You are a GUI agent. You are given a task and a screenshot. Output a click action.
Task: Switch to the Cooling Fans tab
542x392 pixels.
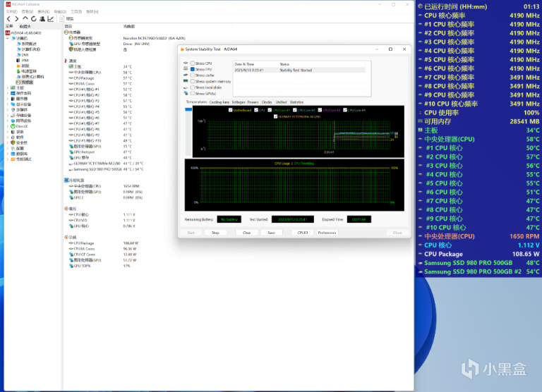[219, 102]
